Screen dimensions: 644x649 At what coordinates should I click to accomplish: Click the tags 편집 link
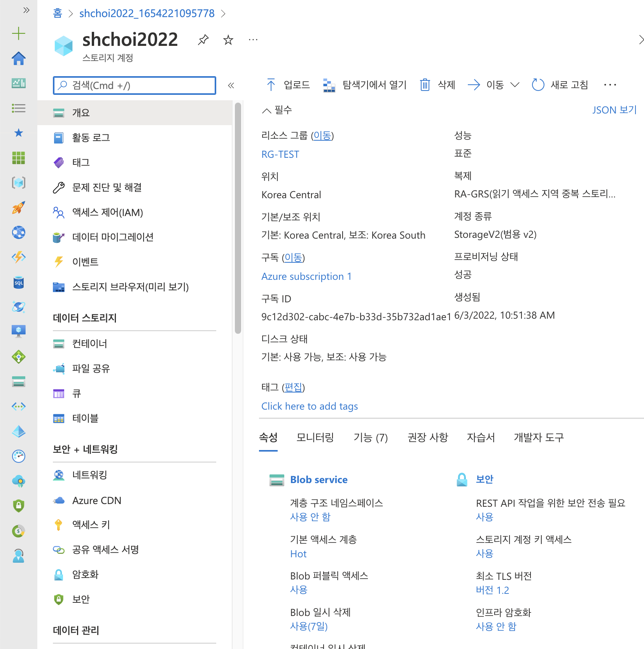(x=293, y=387)
